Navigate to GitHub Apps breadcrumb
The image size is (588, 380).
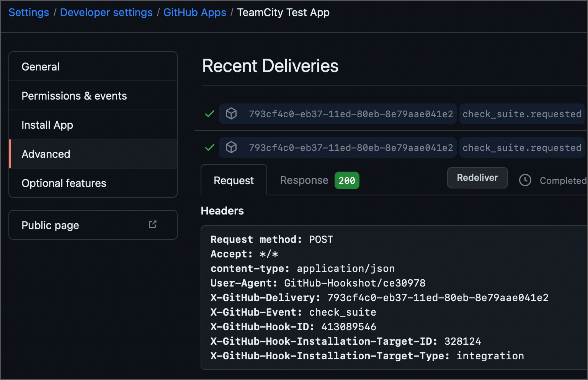195,12
